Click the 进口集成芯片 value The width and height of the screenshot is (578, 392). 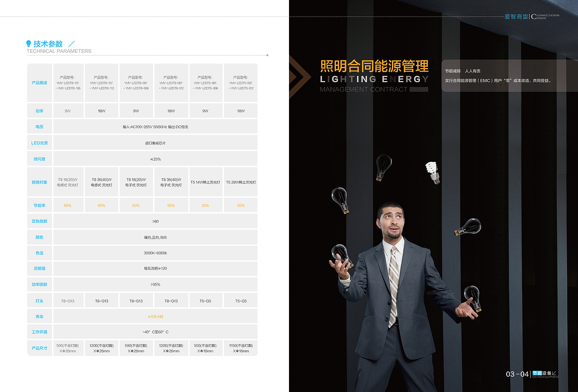coord(155,143)
